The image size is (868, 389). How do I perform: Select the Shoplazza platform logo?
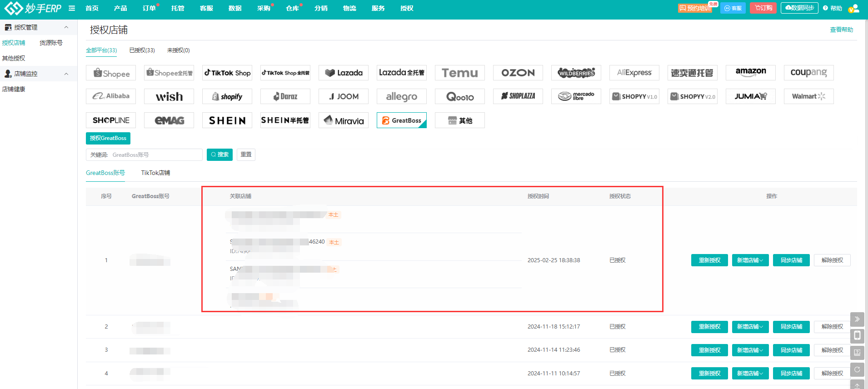click(518, 96)
